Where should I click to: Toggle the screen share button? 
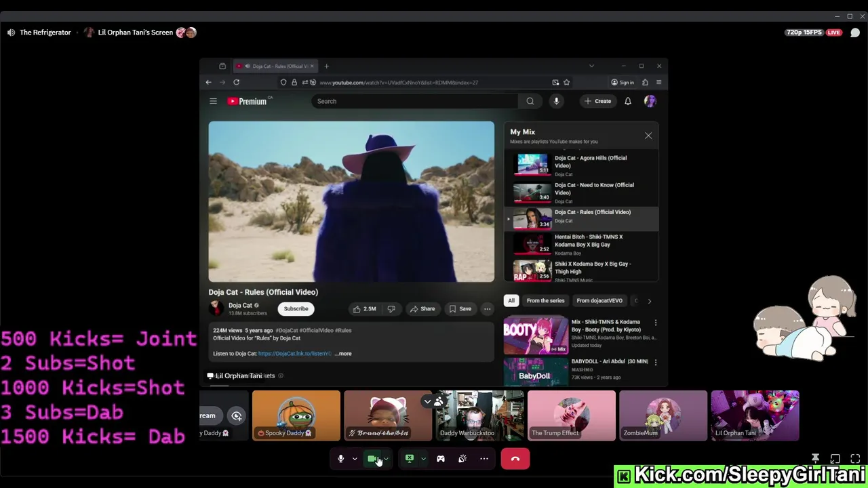click(x=410, y=459)
